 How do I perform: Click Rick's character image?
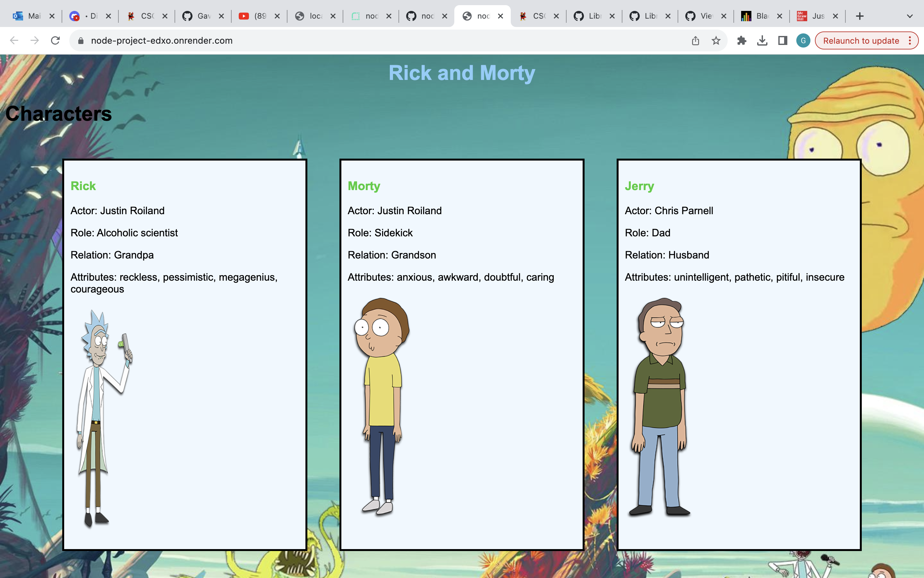(105, 419)
